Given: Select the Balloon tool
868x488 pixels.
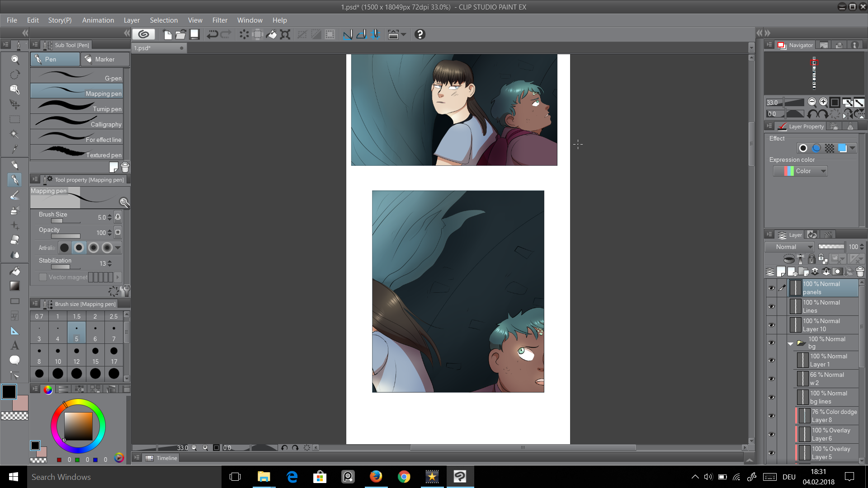Looking at the screenshot, I should coord(14,360).
